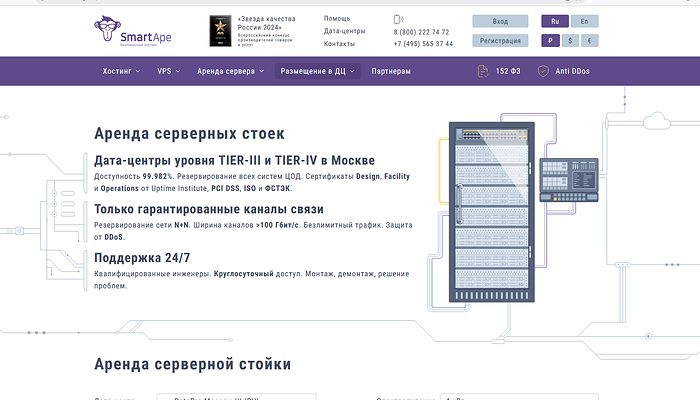Call 8 (800) 222 74 72

pos(421,32)
